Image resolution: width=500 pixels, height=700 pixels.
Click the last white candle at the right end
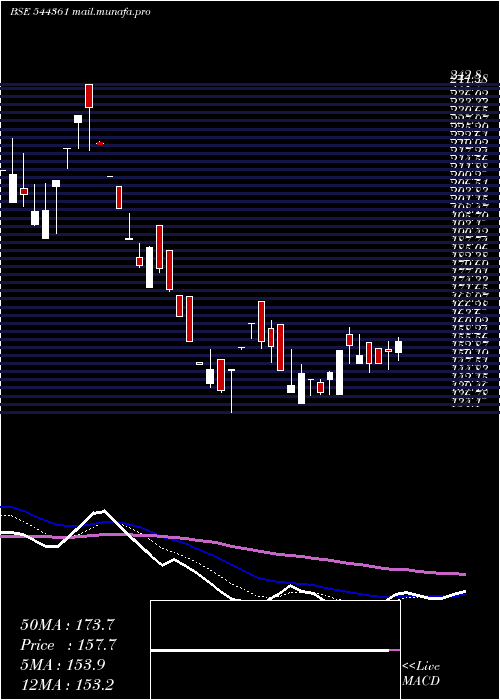[x=398, y=349]
